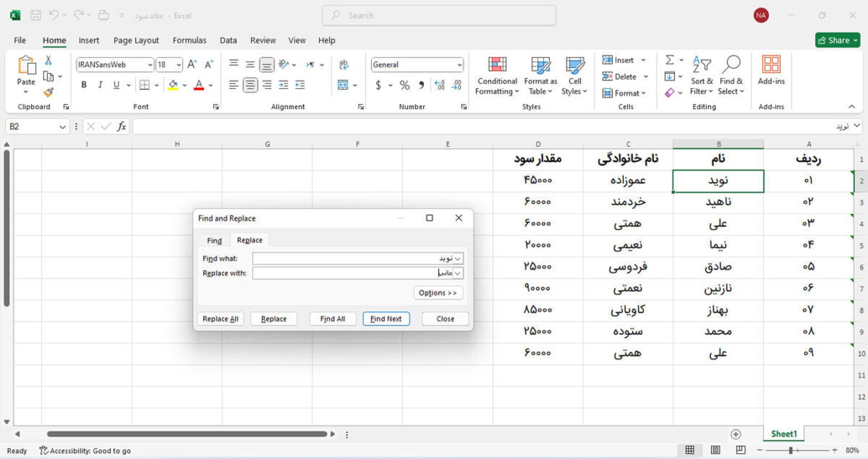868x459 pixels.
Task: Apply Comma Style
Action: [421, 85]
